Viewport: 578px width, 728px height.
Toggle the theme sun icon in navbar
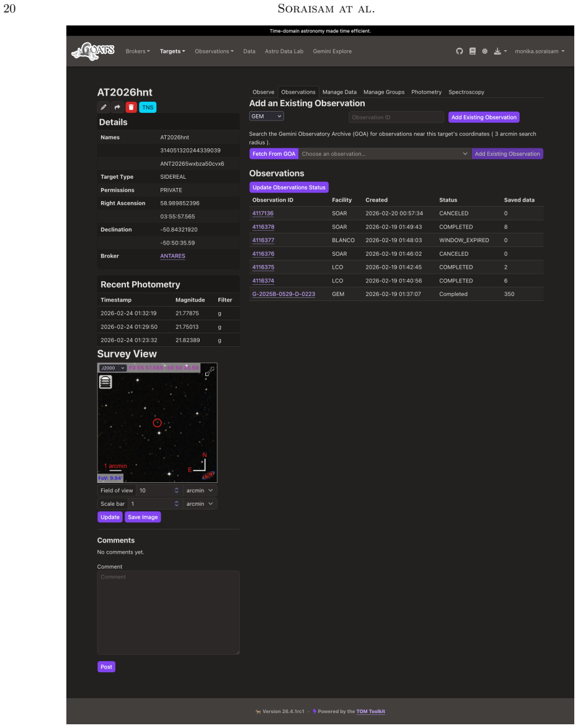[485, 51]
